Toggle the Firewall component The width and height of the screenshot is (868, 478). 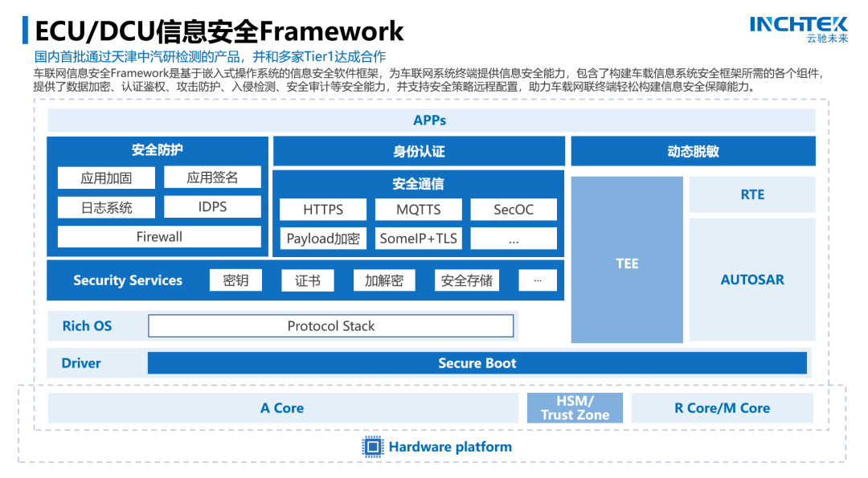click(158, 236)
